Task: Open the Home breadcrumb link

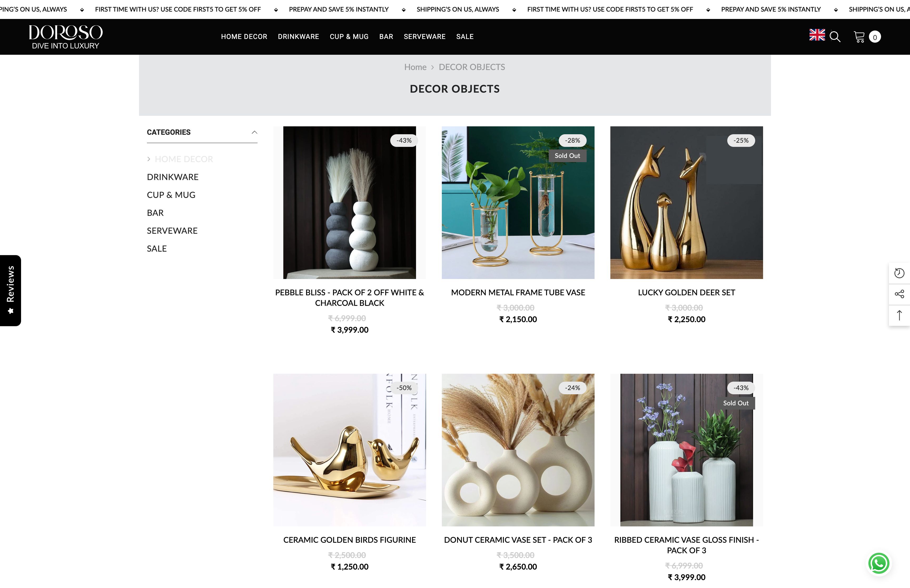Action: 415,67
